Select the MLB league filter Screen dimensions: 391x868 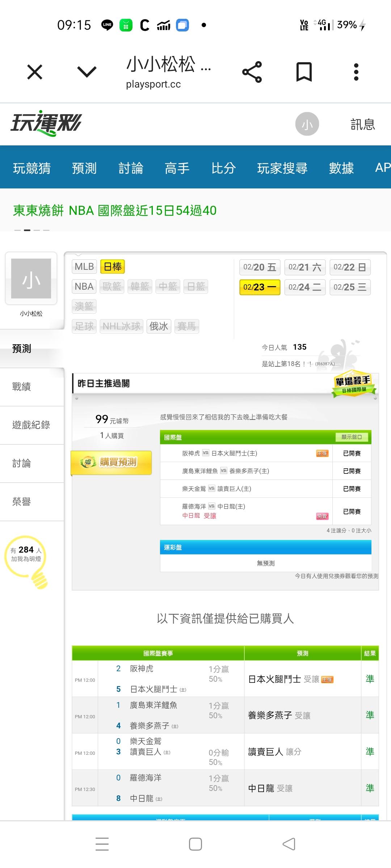84,267
